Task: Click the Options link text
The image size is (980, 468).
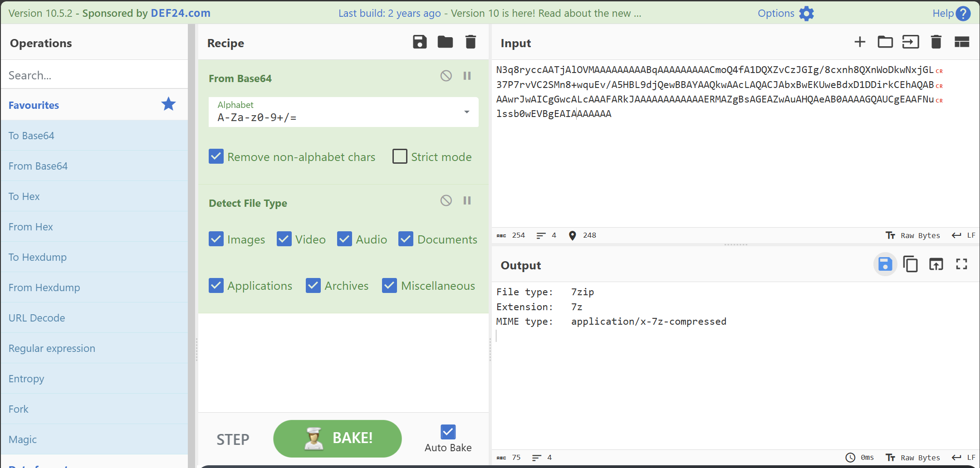Action: (776, 13)
